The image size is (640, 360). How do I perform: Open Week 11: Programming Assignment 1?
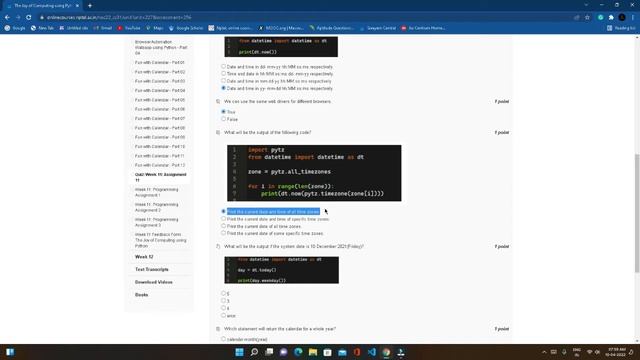[x=157, y=192]
